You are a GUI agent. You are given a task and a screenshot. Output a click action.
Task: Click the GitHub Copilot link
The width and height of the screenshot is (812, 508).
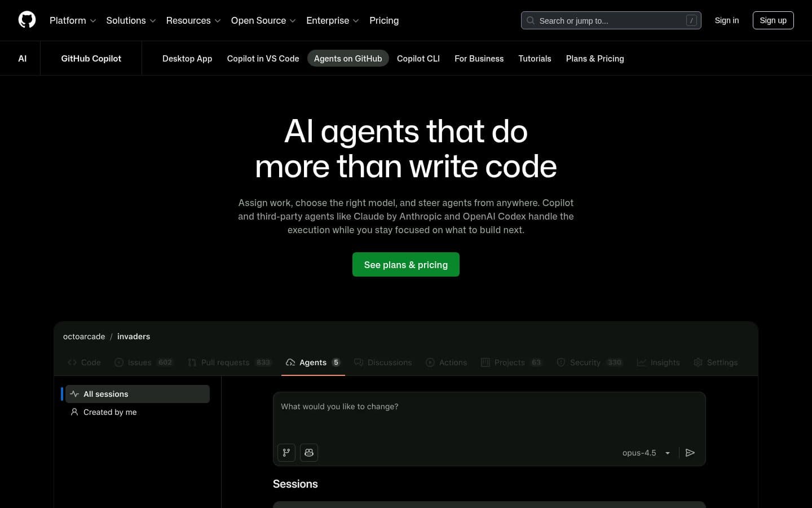[91, 59]
